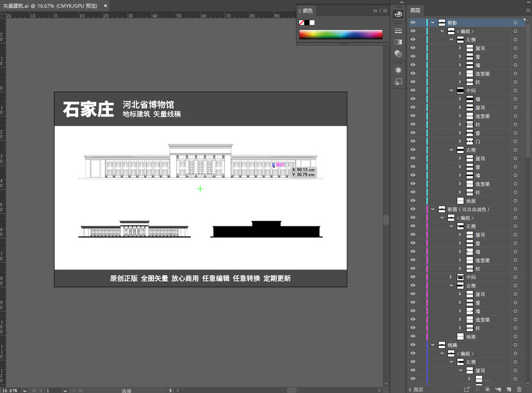The height and width of the screenshot is (393, 532).
Task: Toggle visibility of 地面 under 彩图
Action: 413,336
